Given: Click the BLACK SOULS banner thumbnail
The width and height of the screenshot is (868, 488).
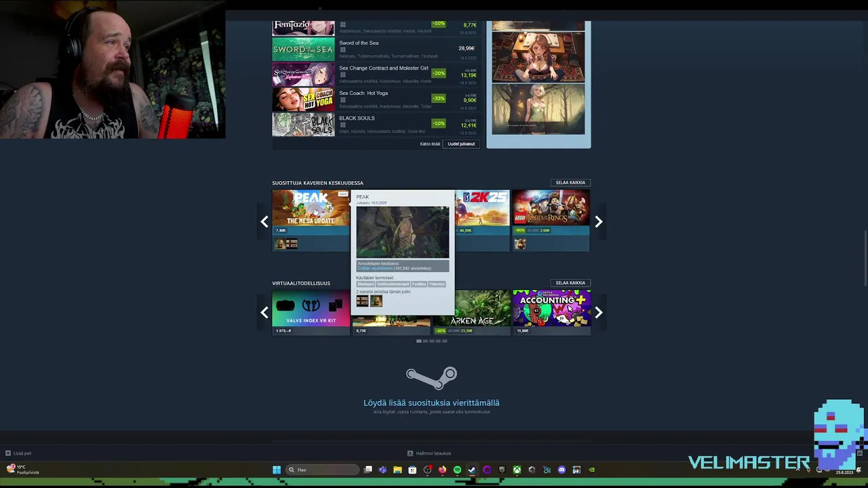Looking at the screenshot, I should coord(303,125).
